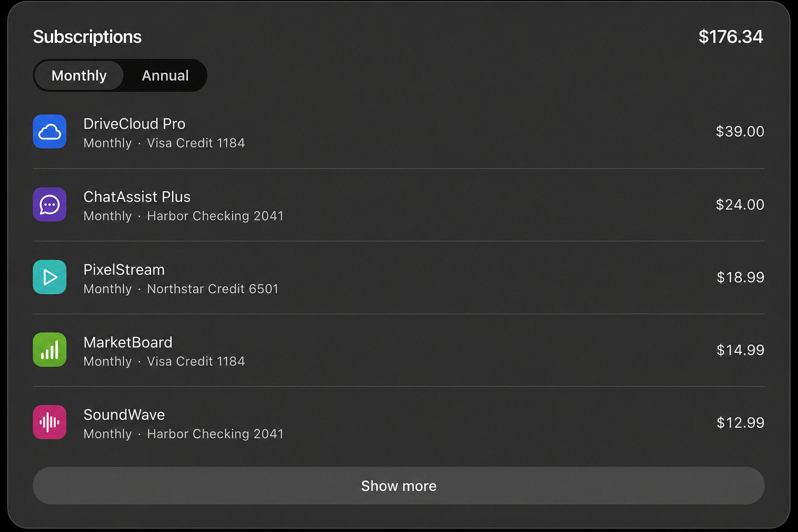Image resolution: width=798 pixels, height=532 pixels.
Task: Click the SoundWave waveform icon
Action: pyautogui.click(x=50, y=422)
